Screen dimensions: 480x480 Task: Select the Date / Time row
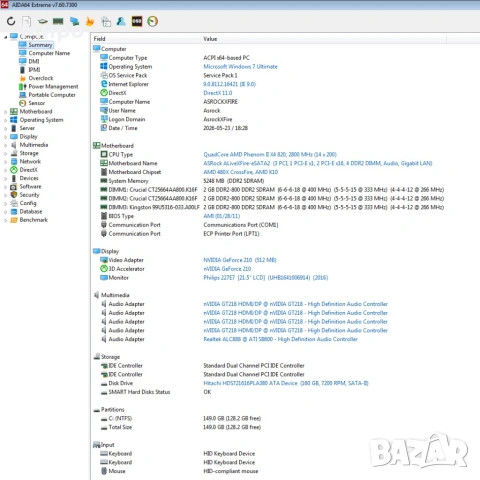pos(174,128)
